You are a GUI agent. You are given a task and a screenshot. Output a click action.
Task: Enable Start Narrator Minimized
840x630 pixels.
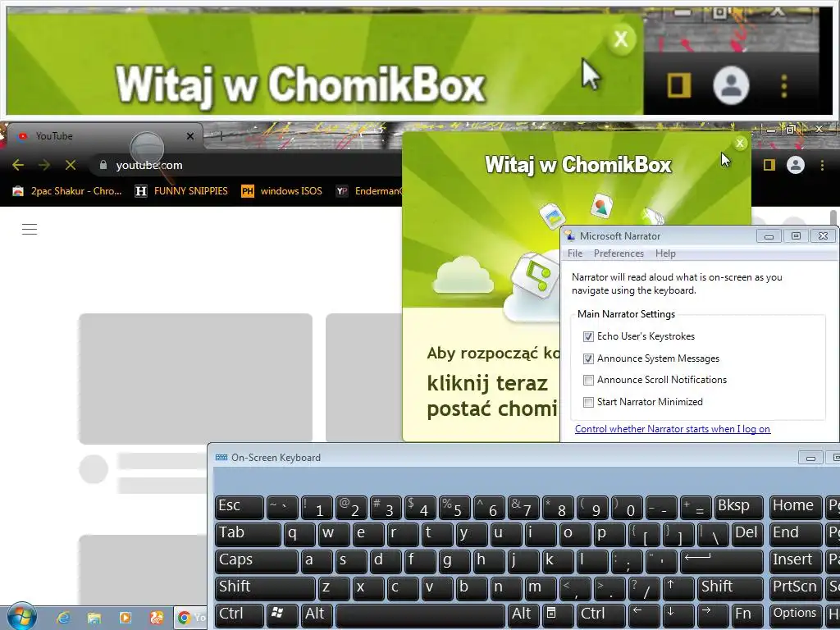click(x=588, y=402)
